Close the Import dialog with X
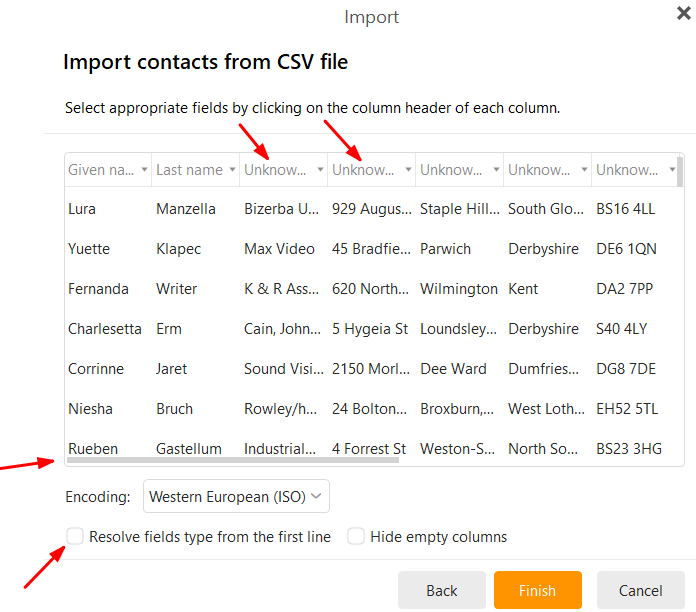This screenshot has width=696, height=612. click(x=682, y=13)
